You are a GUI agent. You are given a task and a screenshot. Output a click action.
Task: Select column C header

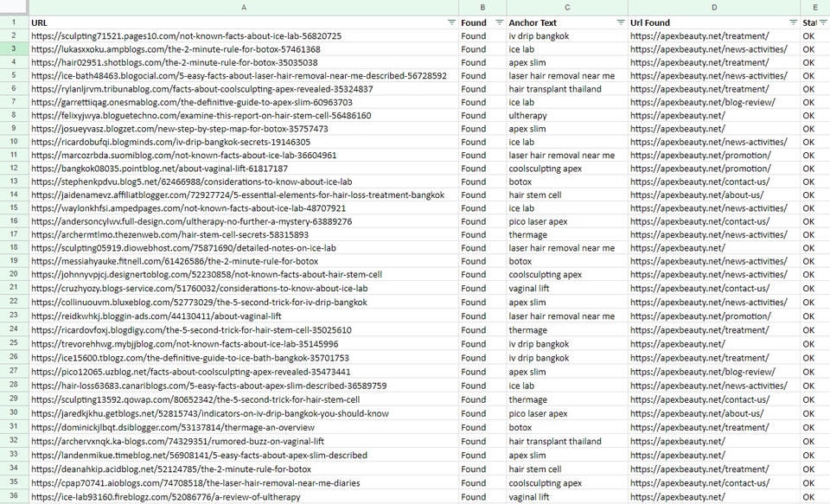click(x=567, y=8)
